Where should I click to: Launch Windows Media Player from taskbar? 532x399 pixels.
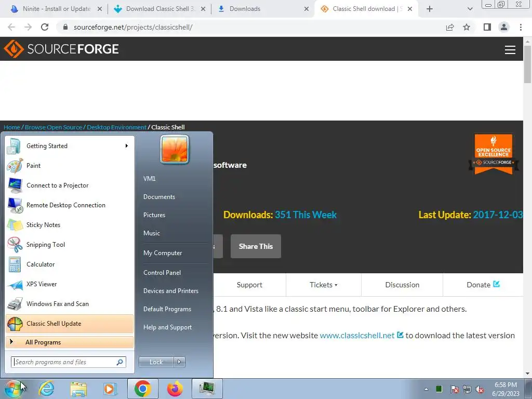coord(110,389)
